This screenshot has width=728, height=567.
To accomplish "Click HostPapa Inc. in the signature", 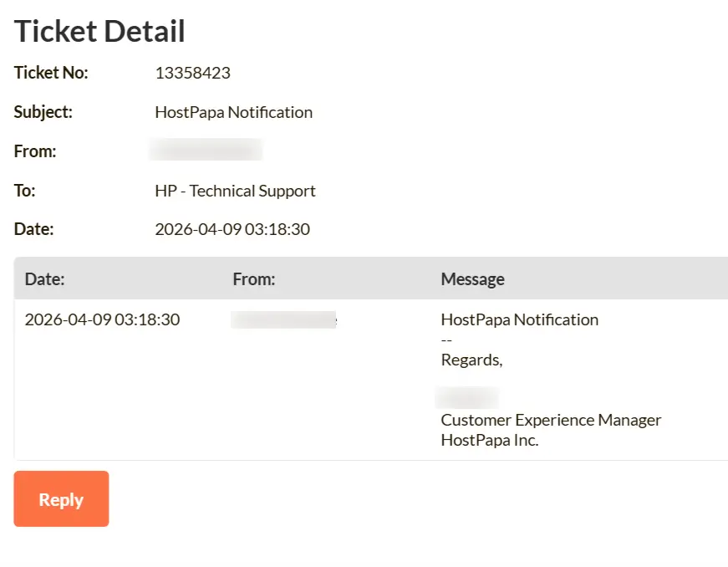I will click(489, 440).
